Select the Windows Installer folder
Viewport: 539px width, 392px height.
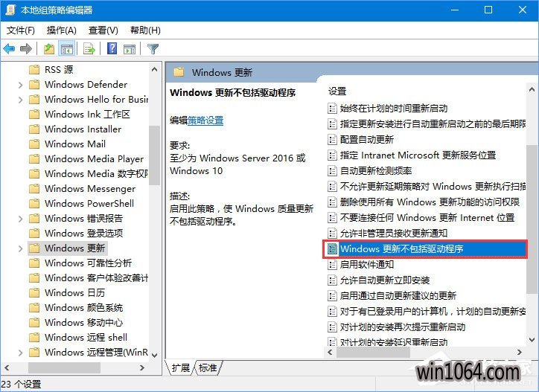pyautogui.click(x=83, y=129)
